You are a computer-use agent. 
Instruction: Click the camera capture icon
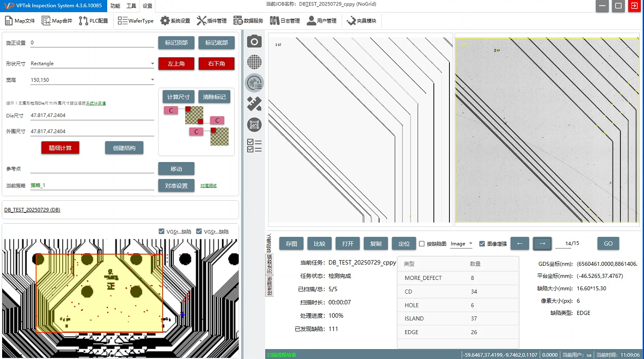tap(254, 41)
